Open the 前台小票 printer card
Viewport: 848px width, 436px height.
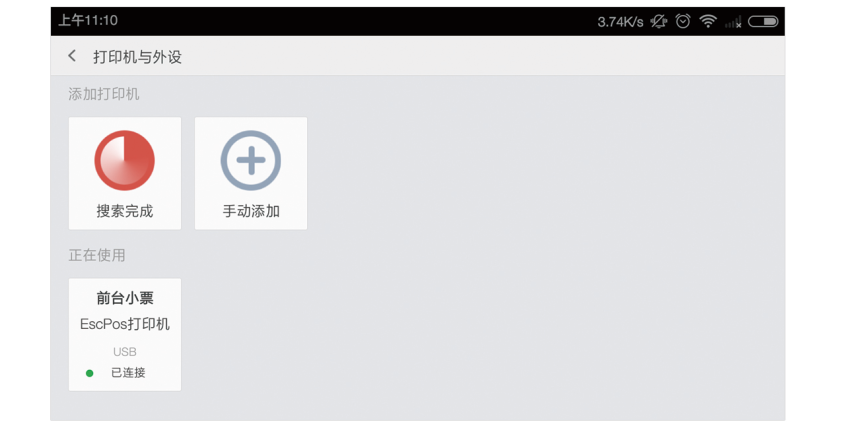coord(125,335)
